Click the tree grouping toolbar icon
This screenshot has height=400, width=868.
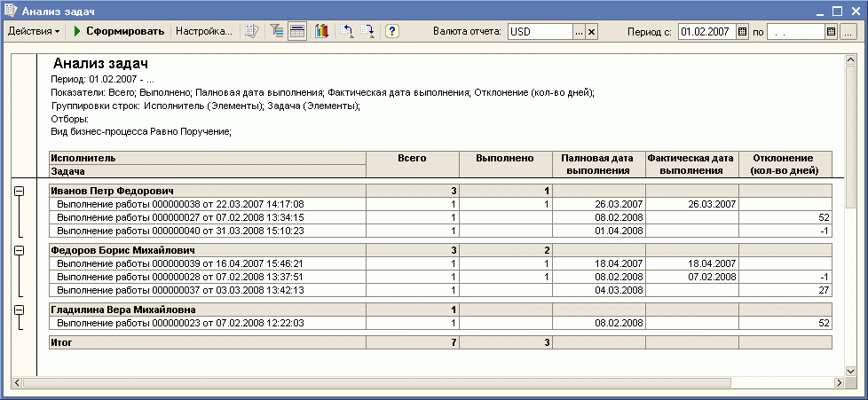tap(277, 31)
